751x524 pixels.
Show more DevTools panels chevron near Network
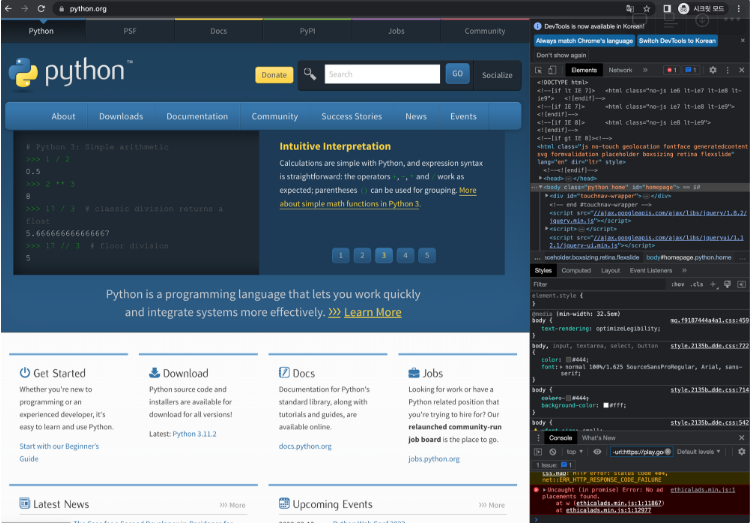point(645,70)
